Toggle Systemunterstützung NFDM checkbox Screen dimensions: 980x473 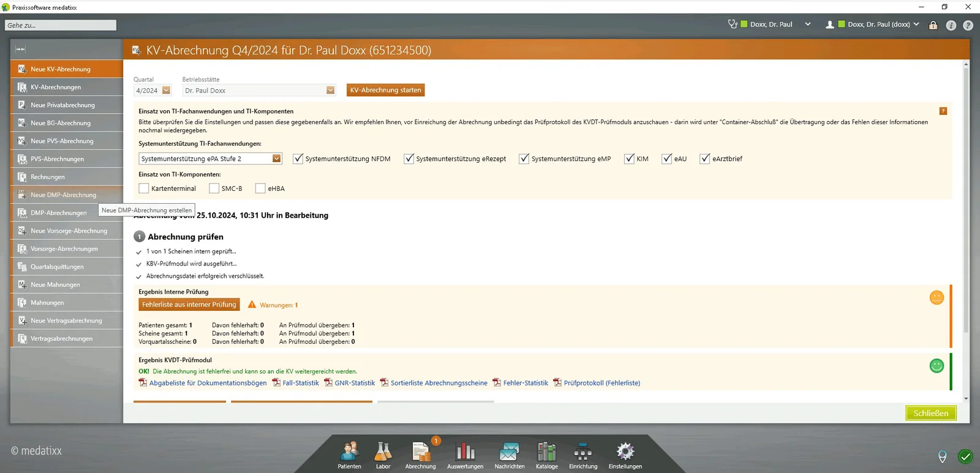pyautogui.click(x=298, y=158)
